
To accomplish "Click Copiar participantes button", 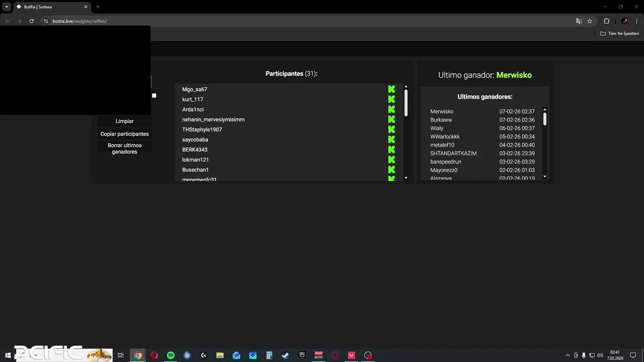I will click(x=125, y=134).
